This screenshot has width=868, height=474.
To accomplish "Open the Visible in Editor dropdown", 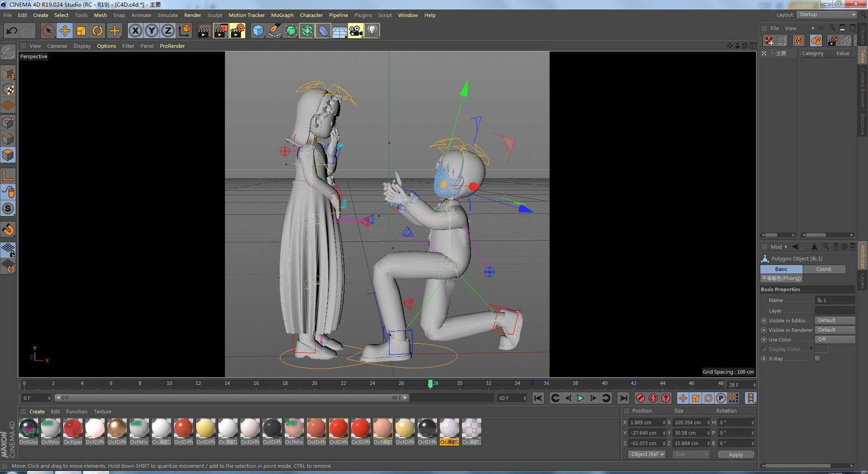I will (835, 320).
